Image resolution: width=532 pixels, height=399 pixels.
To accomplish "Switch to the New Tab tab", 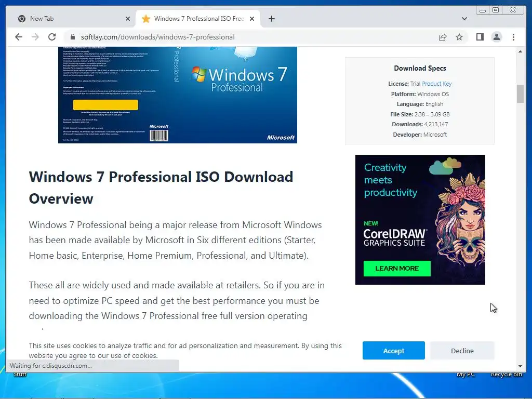I will click(71, 19).
